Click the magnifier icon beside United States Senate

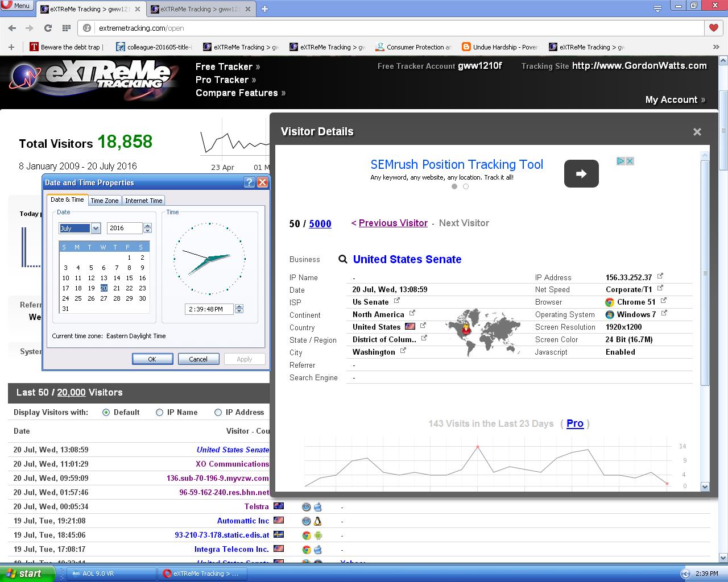(343, 259)
